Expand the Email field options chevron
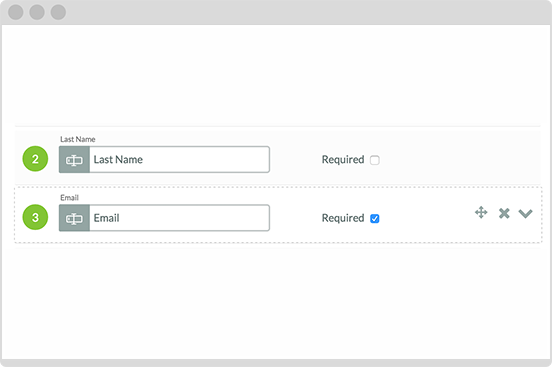552x368 pixels. click(525, 213)
